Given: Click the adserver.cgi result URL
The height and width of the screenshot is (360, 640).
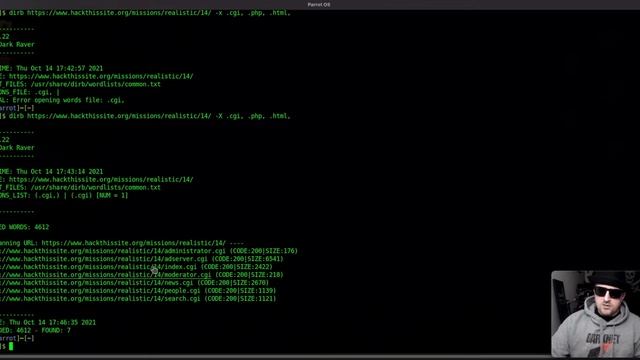Looking at the screenshot, I should (104, 259).
